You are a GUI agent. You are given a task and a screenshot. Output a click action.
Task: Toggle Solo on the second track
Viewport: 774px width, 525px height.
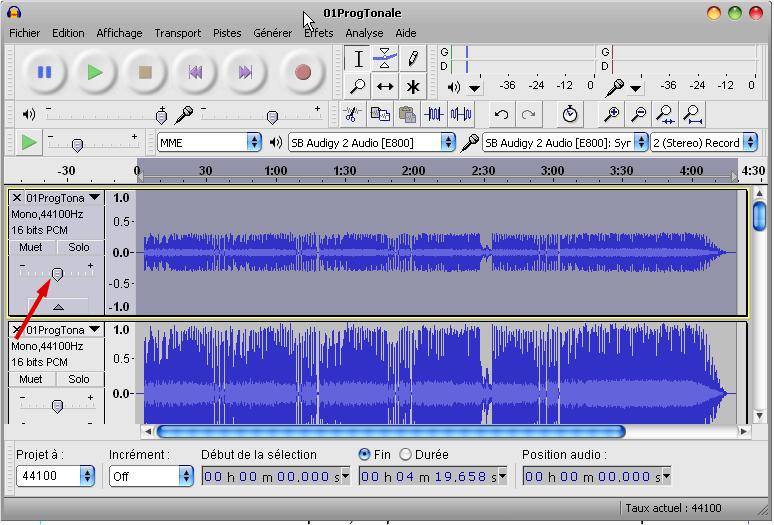pos(78,379)
